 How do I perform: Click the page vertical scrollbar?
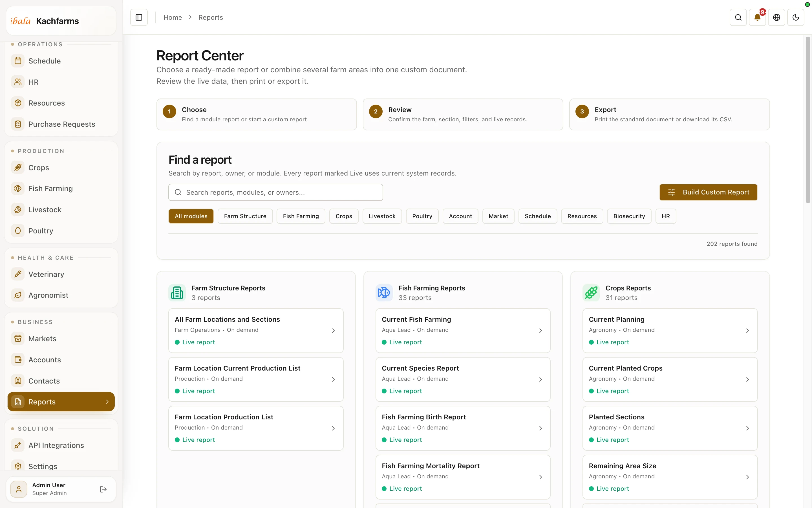pyautogui.click(x=808, y=120)
